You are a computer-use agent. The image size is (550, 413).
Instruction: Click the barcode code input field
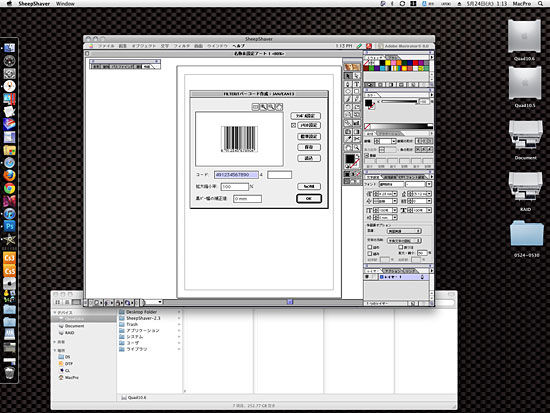click(x=236, y=175)
